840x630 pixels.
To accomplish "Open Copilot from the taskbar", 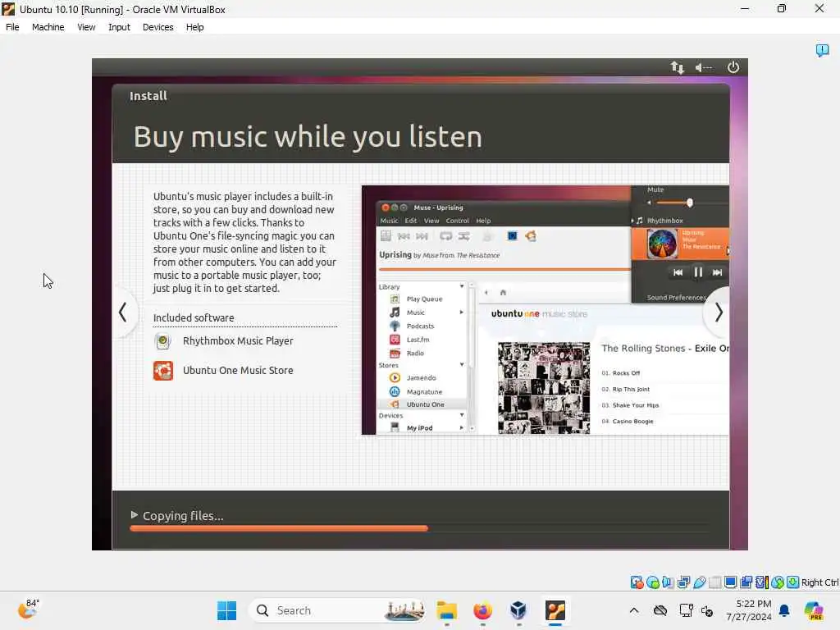I will click(x=813, y=610).
